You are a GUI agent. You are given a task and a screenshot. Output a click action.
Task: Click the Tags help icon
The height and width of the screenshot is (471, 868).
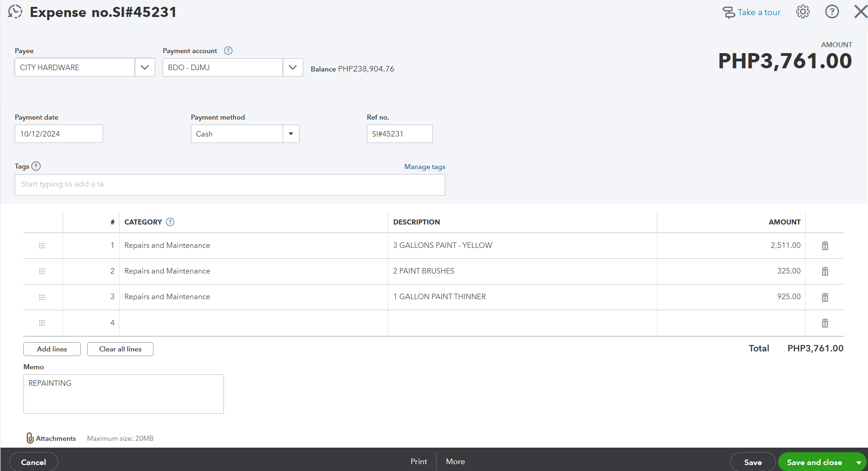(x=36, y=166)
